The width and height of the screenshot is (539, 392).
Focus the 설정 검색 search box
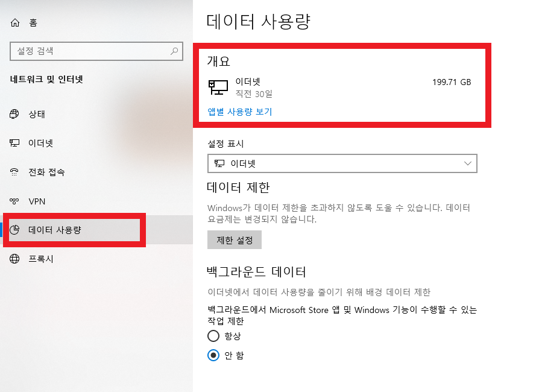[96, 51]
